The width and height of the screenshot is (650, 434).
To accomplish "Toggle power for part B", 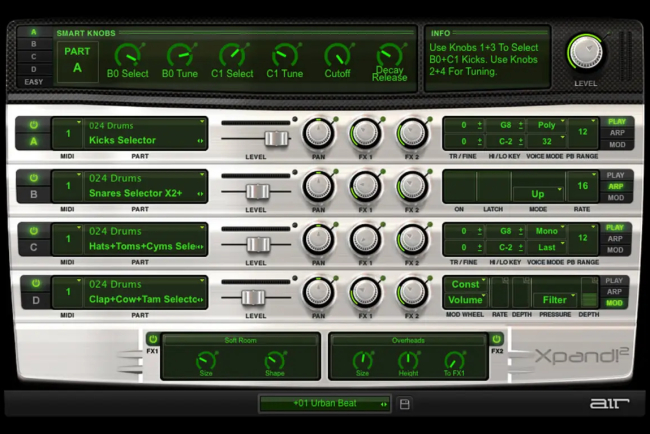I will (34, 178).
